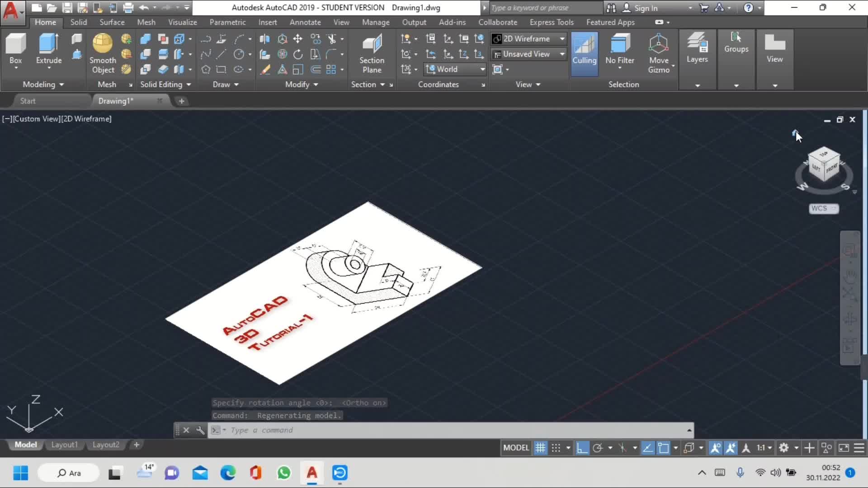Expand the Solid Editing panel
Screen dimensions: 868x488
(x=165, y=84)
